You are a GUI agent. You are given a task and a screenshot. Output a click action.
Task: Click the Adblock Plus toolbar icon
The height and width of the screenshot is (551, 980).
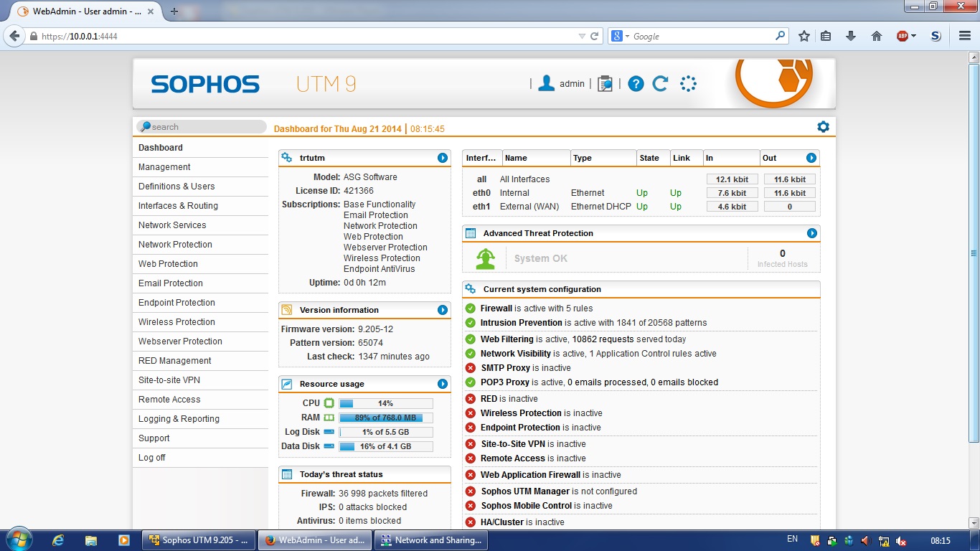pos(903,36)
